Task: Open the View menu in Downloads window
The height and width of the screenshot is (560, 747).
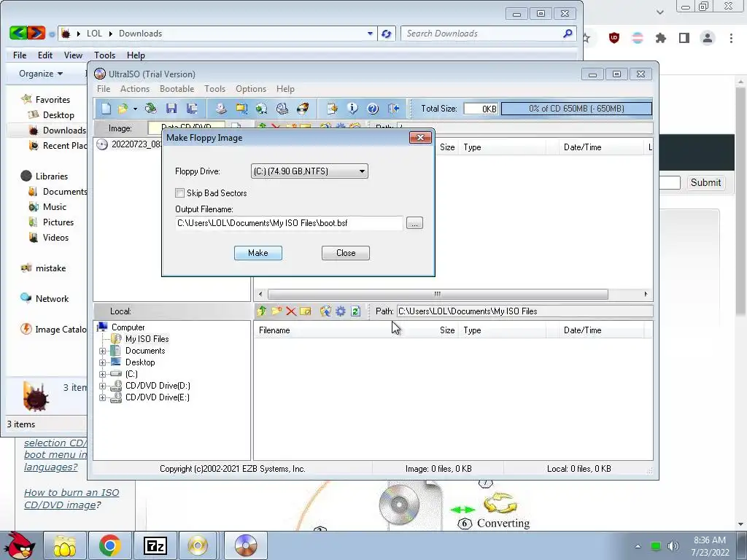Action: pos(74,55)
